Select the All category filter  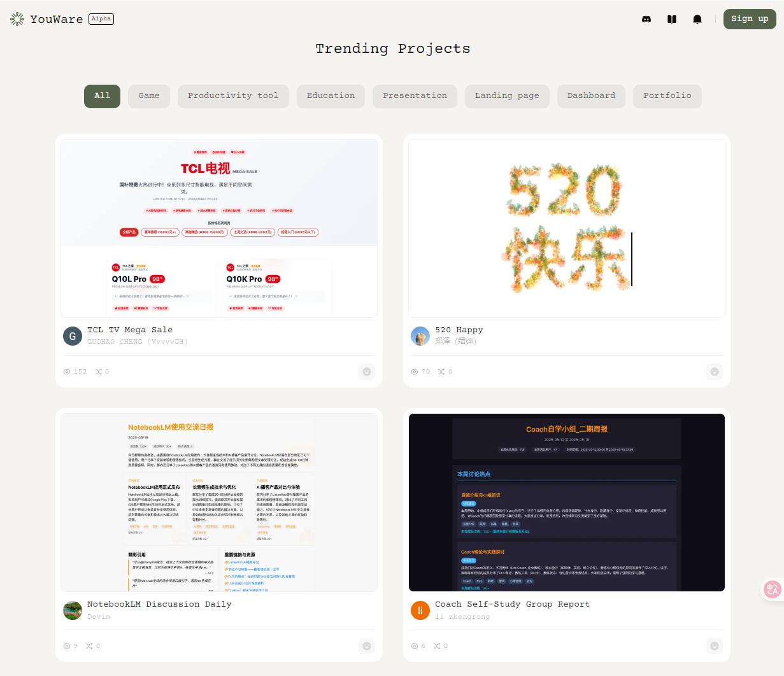point(102,96)
